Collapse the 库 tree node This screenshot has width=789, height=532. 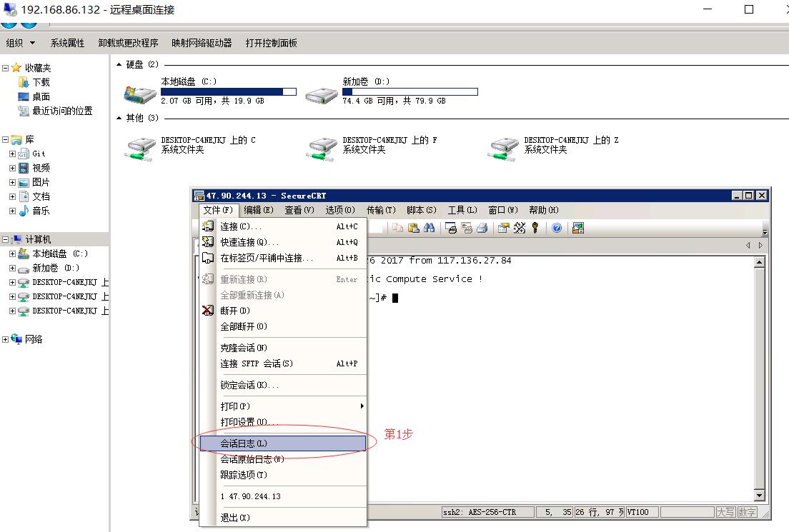pos(5,139)
